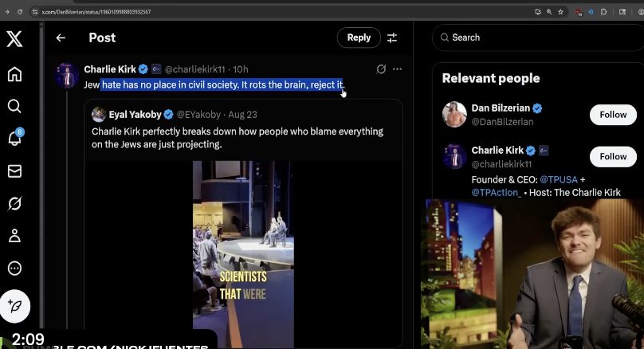Click the @EYakoby handle
This screenshot has height=349, width=644.
pyautogui.click(x=198, y=115)
